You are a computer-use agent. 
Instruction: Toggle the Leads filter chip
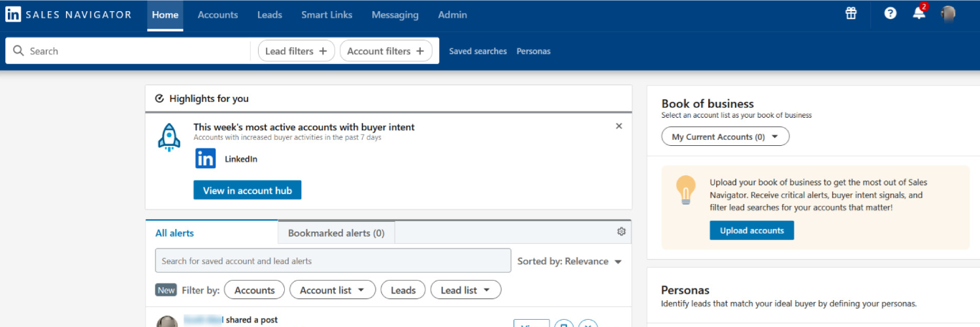[x=403, y=290]
